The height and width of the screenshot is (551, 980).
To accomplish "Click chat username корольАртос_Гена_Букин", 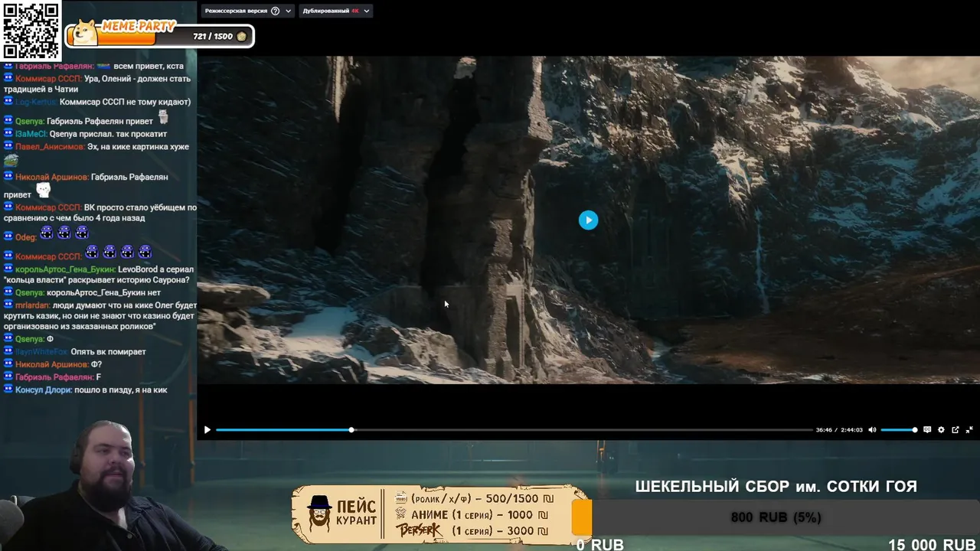I will click(x=65, y=269).
